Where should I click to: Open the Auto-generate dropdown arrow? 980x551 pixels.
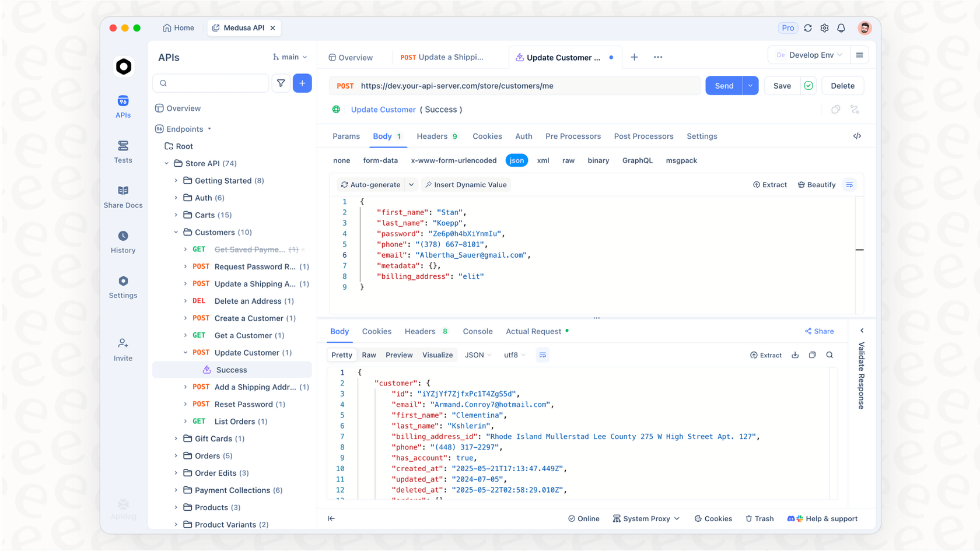(411, 184)
